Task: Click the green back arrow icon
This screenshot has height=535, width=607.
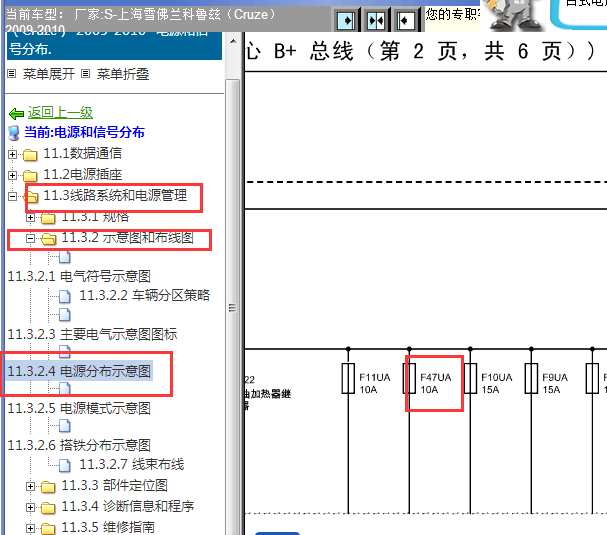Action: (x=16, y=113)
